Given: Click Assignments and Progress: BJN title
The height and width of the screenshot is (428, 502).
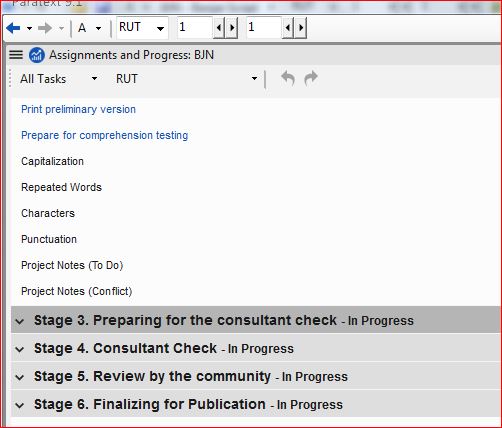Looking at the screenshot, I should (132, 55).
